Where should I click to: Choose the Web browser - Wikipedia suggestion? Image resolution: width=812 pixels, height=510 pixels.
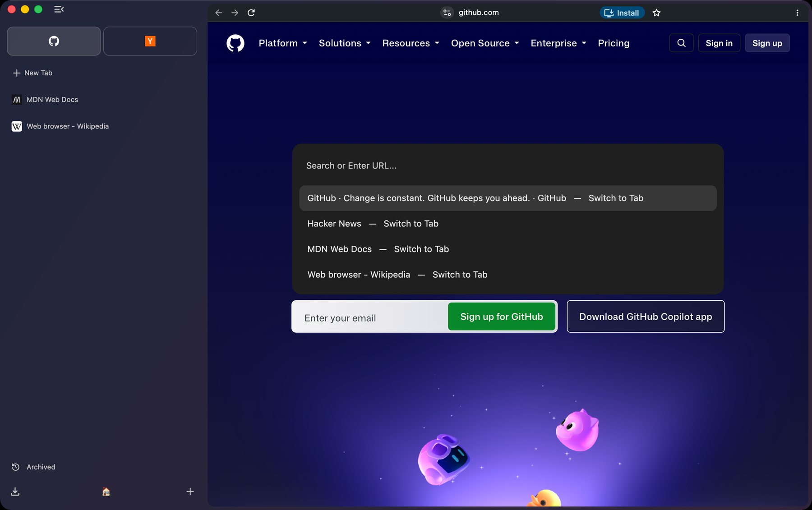click(x=508, y=275)
